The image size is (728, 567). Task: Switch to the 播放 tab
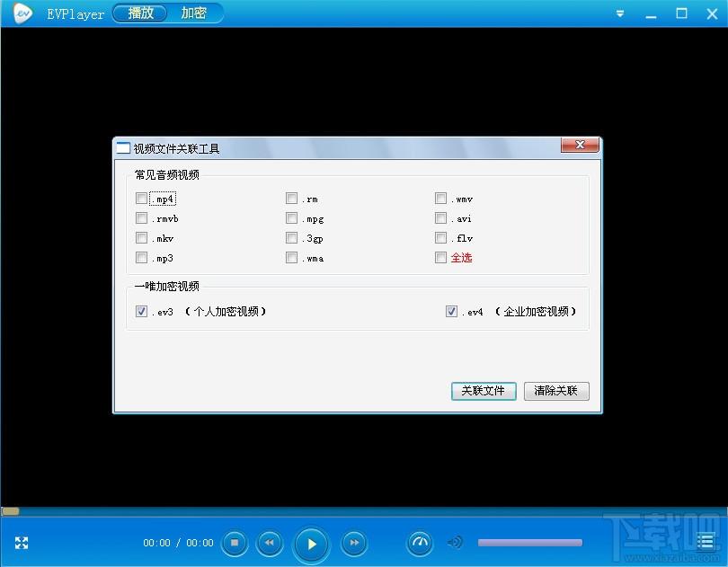tap(140, 13)
